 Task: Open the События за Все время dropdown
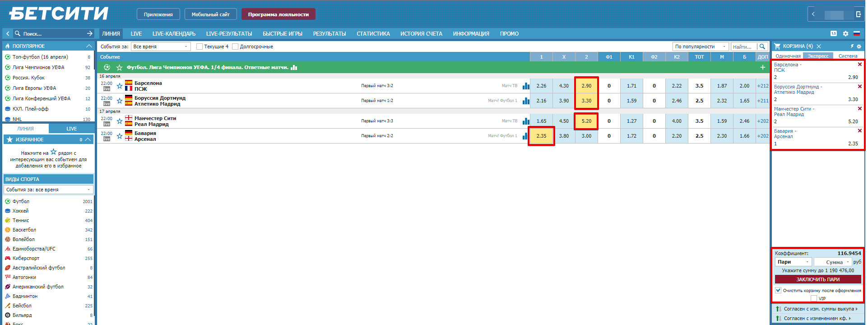pyautogui.click(x=161, y=46)
